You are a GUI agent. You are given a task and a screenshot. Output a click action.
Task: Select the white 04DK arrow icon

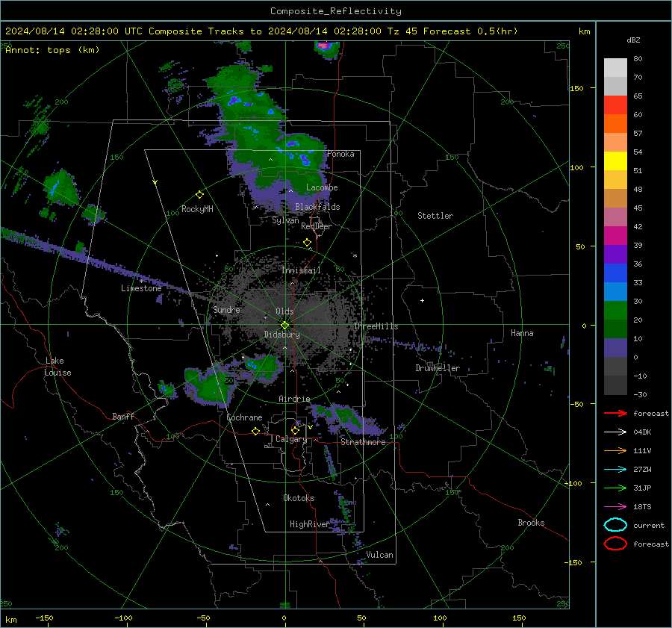click(x=615, y=432)
